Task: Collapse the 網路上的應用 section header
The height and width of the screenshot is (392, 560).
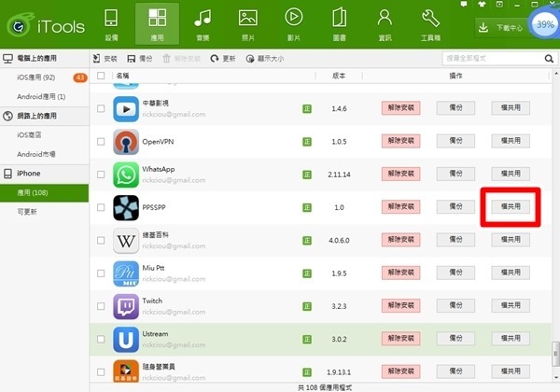Action: (44, 116)
